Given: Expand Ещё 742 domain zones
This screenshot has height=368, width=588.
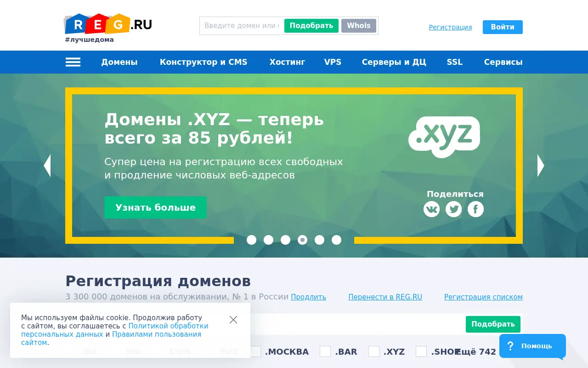Looking at the screenshot, I should pos(475,352).
